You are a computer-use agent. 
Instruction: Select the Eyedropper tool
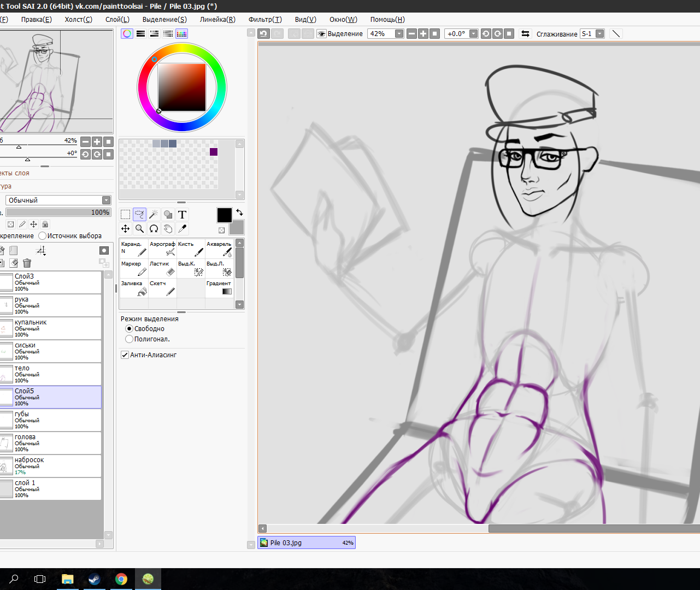point(182,229)
